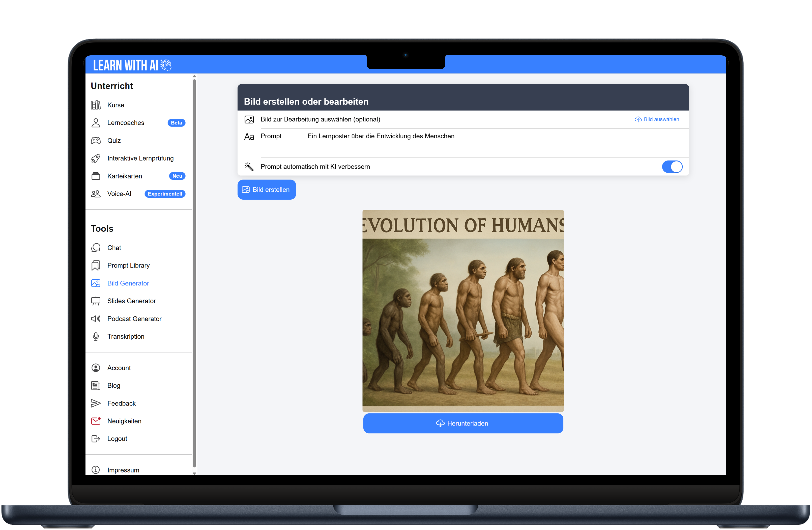Image resolution: width=812 pixels, height=530 pixels.
Task: Open Karteikarten marked Neu
Action: coord(125,176)
